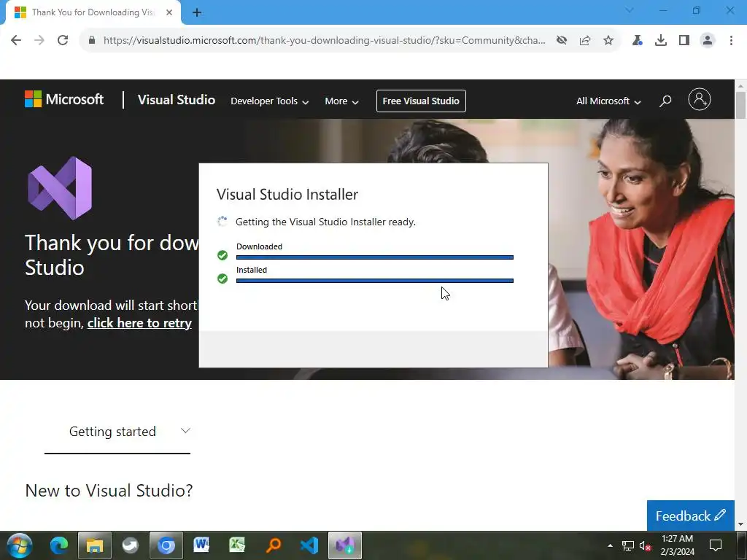Viewport: 747px width, 560px height.
Task: Click the Downloaded progress bar
Action: point(375,257)
